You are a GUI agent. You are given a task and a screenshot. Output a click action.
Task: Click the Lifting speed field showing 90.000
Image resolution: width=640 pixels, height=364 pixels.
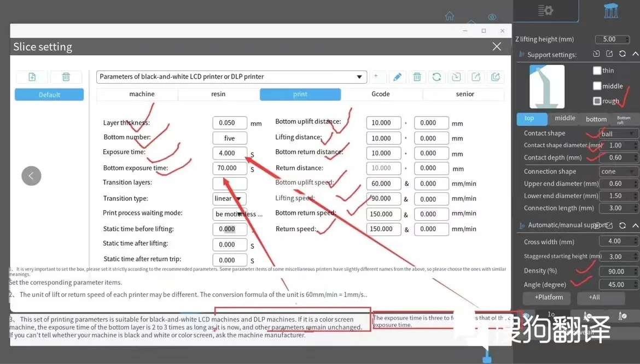[x=383, y=198]
